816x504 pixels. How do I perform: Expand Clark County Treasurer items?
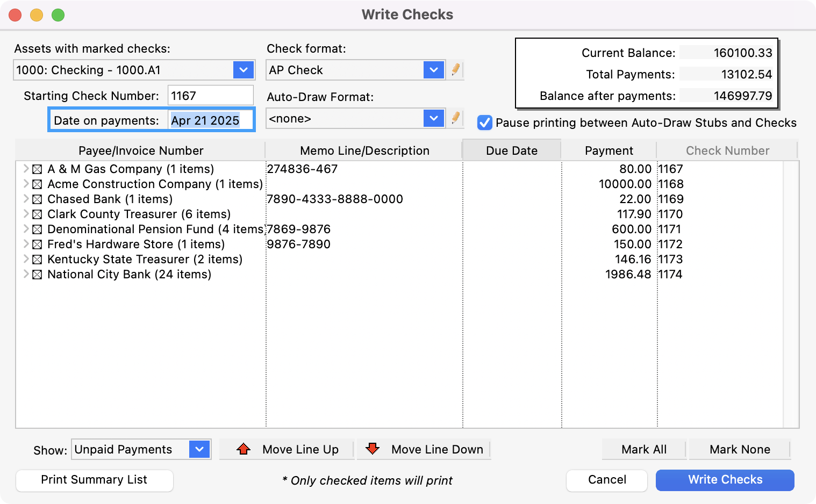(x=25, y=214)
